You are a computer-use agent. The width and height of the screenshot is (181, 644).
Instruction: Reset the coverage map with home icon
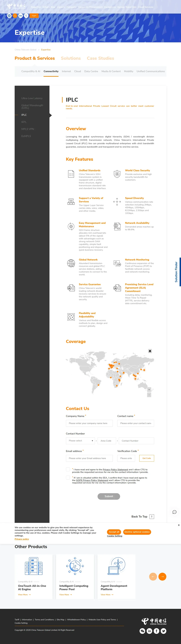point(150,351)
